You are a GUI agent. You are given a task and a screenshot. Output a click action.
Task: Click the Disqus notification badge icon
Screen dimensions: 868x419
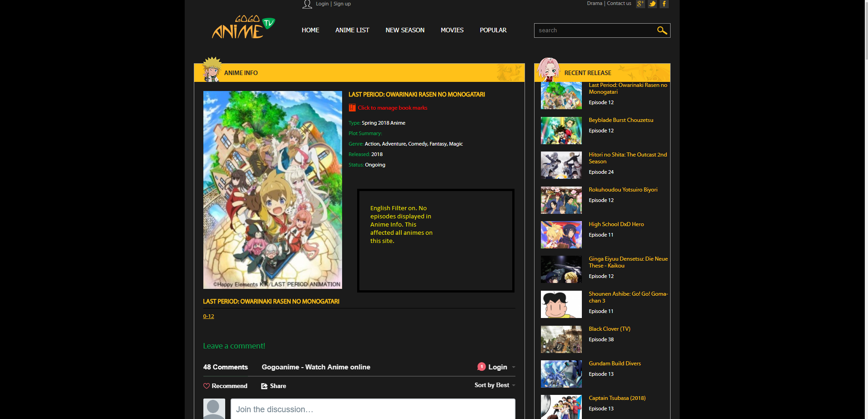(x=481, y=367)
